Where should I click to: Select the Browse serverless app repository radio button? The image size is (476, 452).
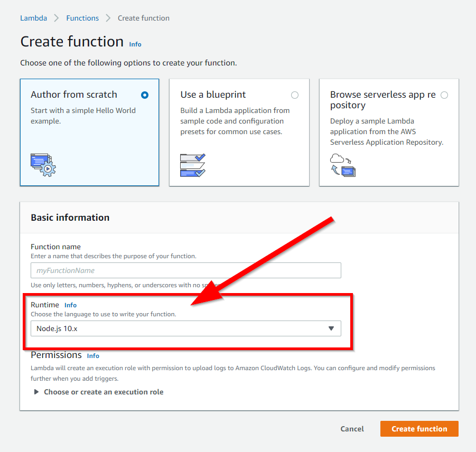444,95
